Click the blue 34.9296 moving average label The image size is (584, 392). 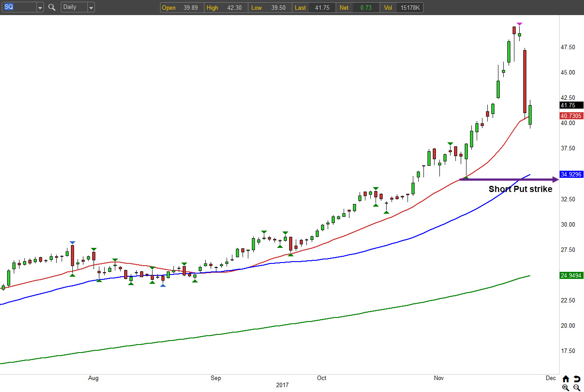[572, 174]
